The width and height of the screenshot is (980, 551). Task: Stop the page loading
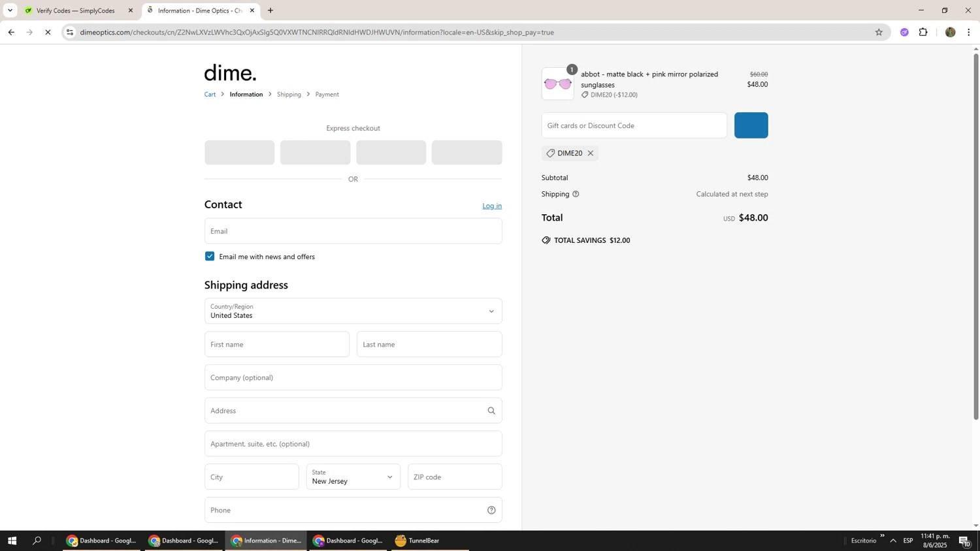point(48,32)
